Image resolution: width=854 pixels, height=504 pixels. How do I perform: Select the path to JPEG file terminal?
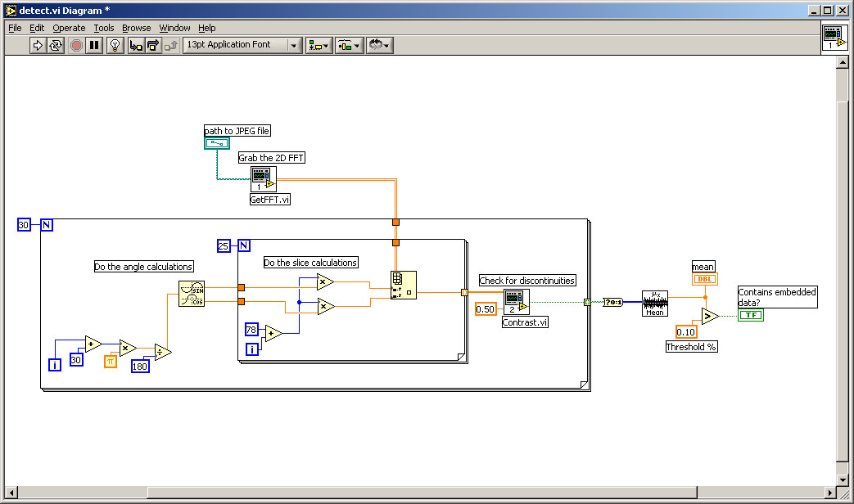click(x=217, y=143)
